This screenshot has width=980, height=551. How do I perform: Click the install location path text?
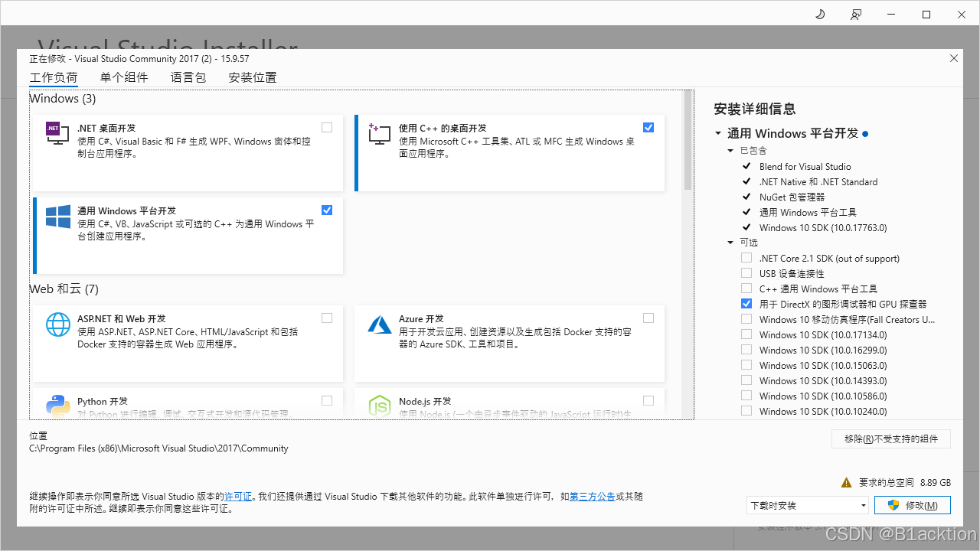coord(159,448)
